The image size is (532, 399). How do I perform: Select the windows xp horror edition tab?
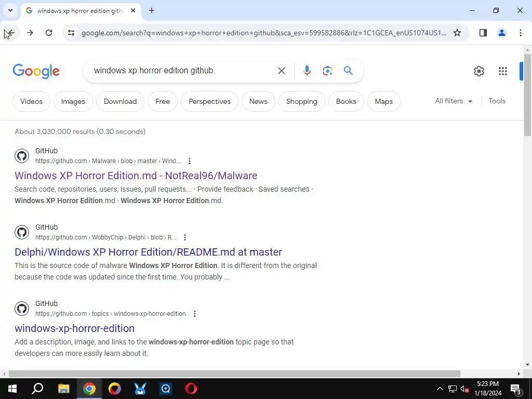pyautogui.click(x=81, y=11)
